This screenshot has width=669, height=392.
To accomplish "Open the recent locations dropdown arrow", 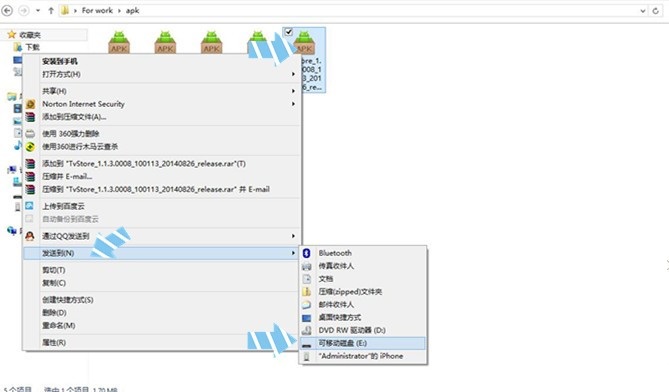I will tap(38, 11).
